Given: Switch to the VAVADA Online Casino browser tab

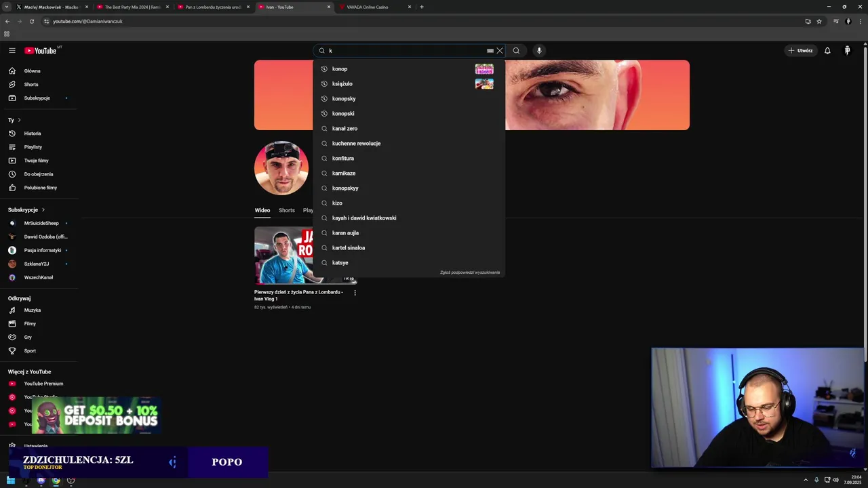Looking at the screenshot, I should tap(374, 7).
